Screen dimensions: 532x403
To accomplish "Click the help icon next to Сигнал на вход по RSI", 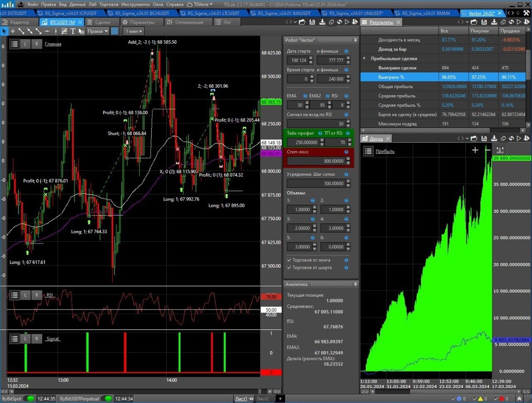I will coord(347,115).
